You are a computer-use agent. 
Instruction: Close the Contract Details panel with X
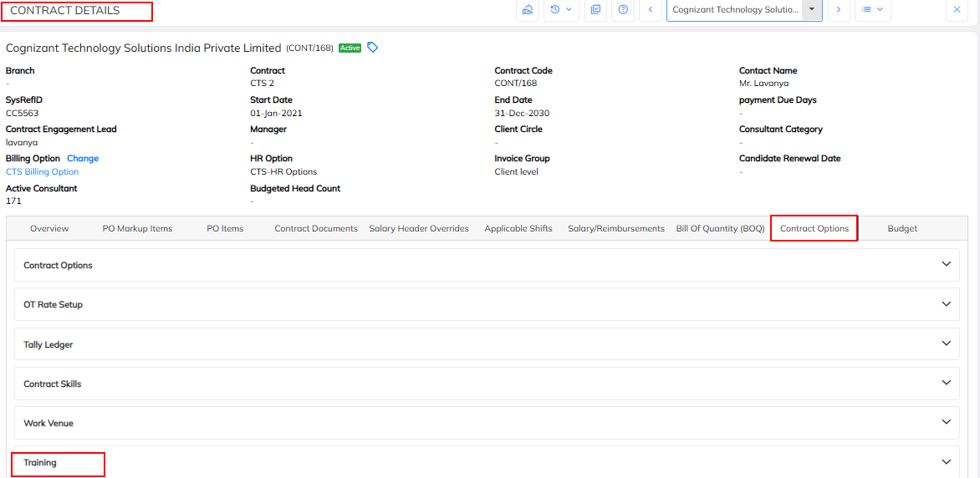(x=957, y=10)
